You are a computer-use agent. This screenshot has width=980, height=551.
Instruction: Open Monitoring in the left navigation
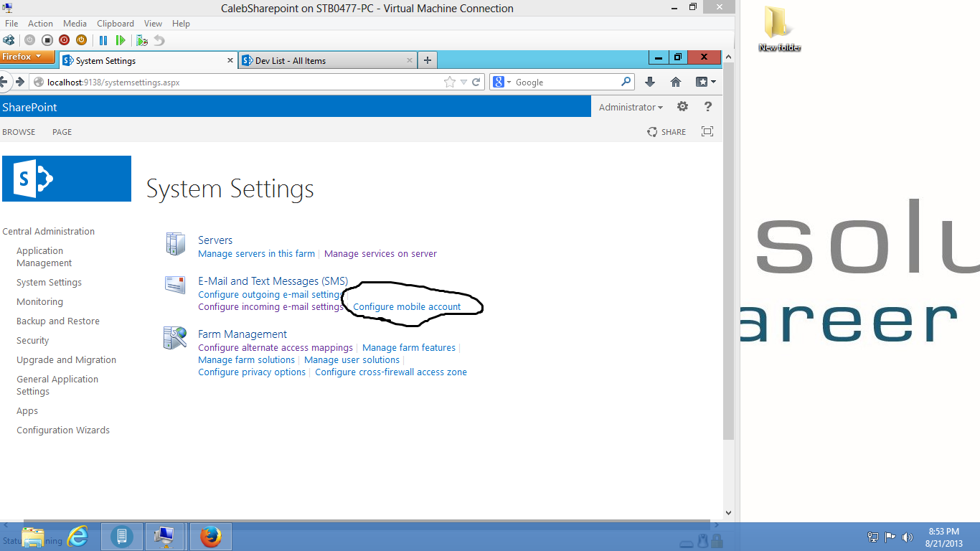39,302
